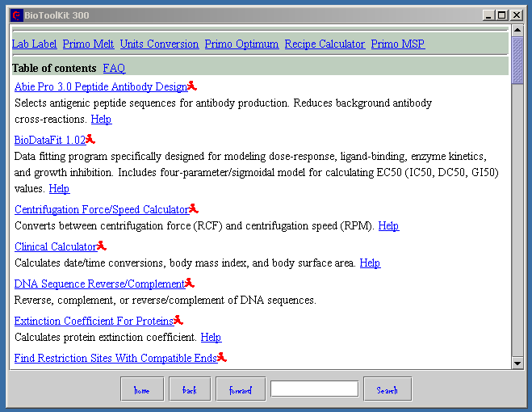Viewport: 532px width, 412px height.
Task: Click Help after the BioDataFit description
Action: pos(59,188)
